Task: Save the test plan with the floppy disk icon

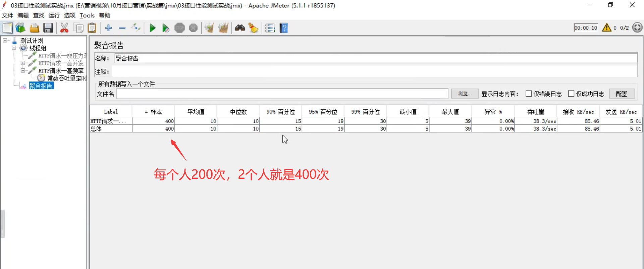Action: coord(48,28)
